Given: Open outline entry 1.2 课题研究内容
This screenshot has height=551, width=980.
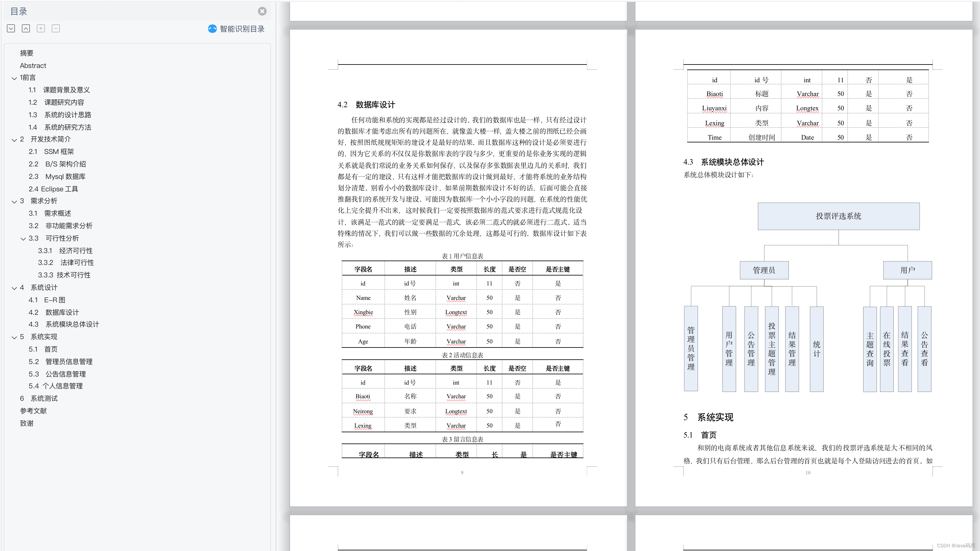Looking at the screenshot, I should coord(56,102).
